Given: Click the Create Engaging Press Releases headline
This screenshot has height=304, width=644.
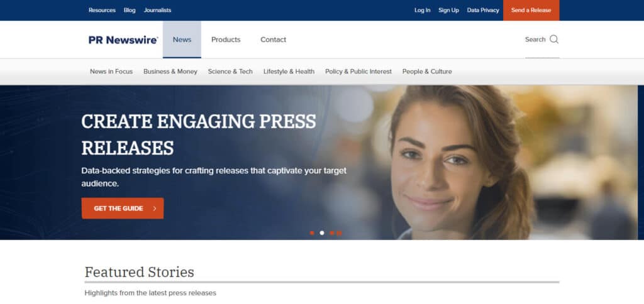Looking at the screenshot, I should (x=199, y=134).
